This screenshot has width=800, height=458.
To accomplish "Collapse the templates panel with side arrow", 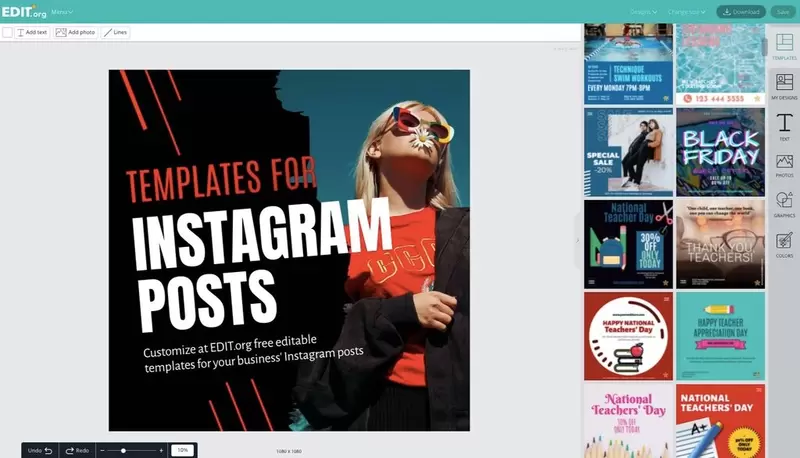I will 578,241.
